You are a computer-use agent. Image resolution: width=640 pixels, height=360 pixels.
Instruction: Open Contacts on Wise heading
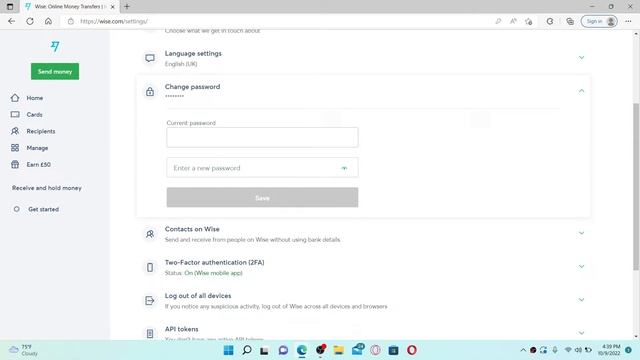[x=192, y=229]
